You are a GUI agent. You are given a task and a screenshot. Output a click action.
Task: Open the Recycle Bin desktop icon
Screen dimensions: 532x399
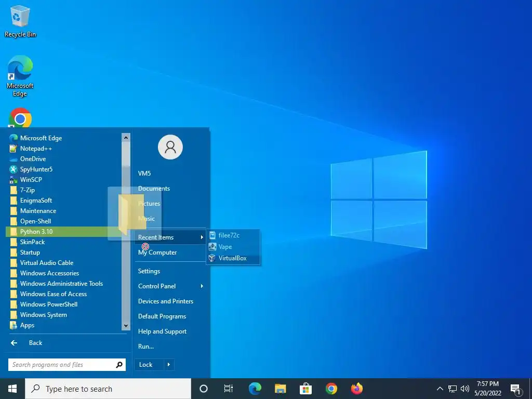coord(20,21)
